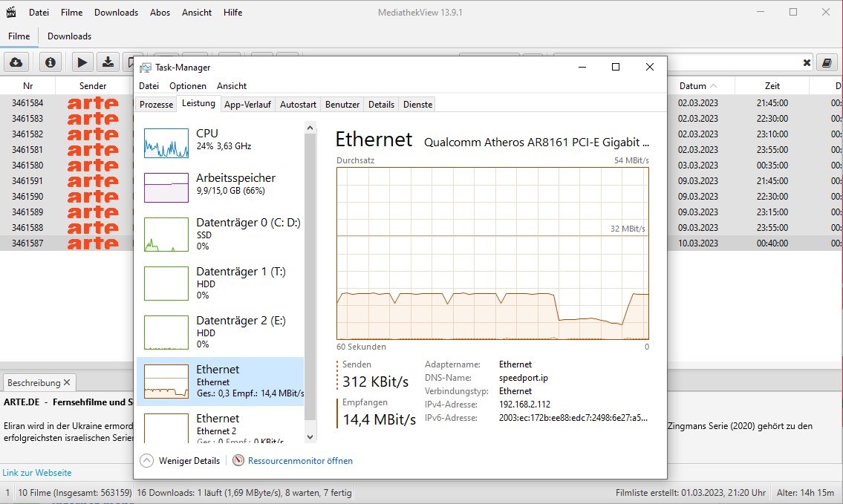Click the Ressourcenmonitor gauge icon
The width and height of the screenshot is (843, 504).
coord(238,460)
